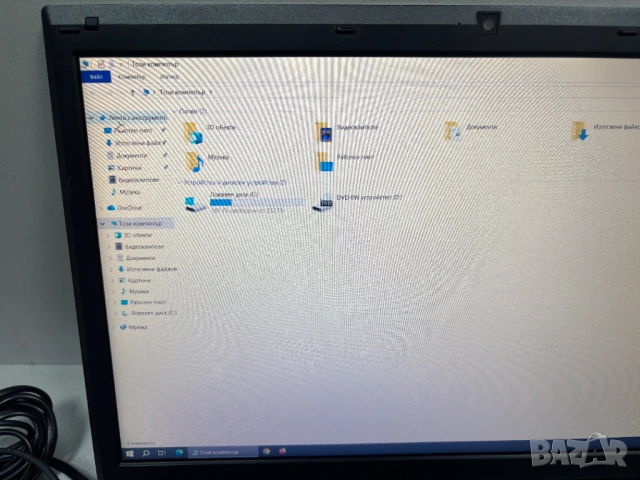Image resolution: width=640 pixels, height=480 pixels.
Task: Open the Видеоклипове folder in main pane
Action: coord(346,132)
